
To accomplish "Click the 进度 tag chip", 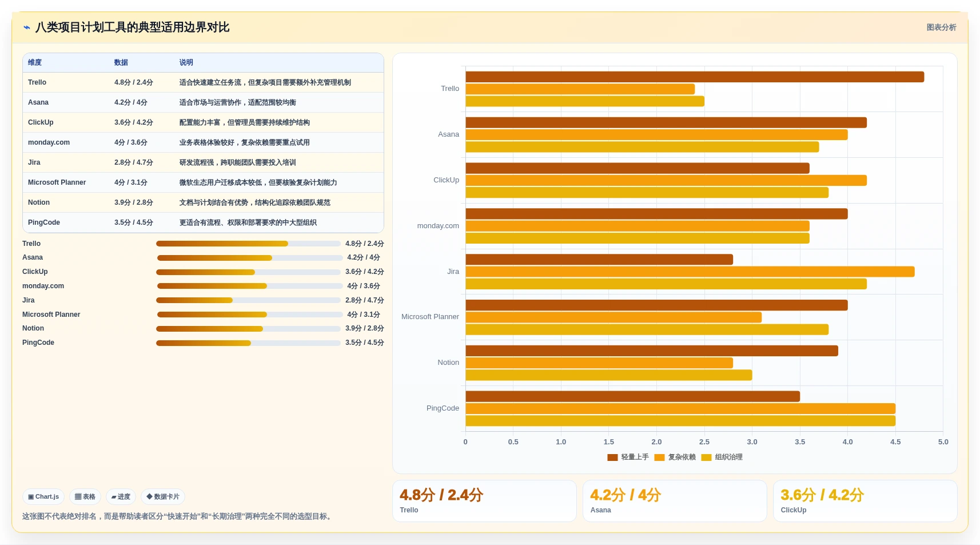I will 121,497.
